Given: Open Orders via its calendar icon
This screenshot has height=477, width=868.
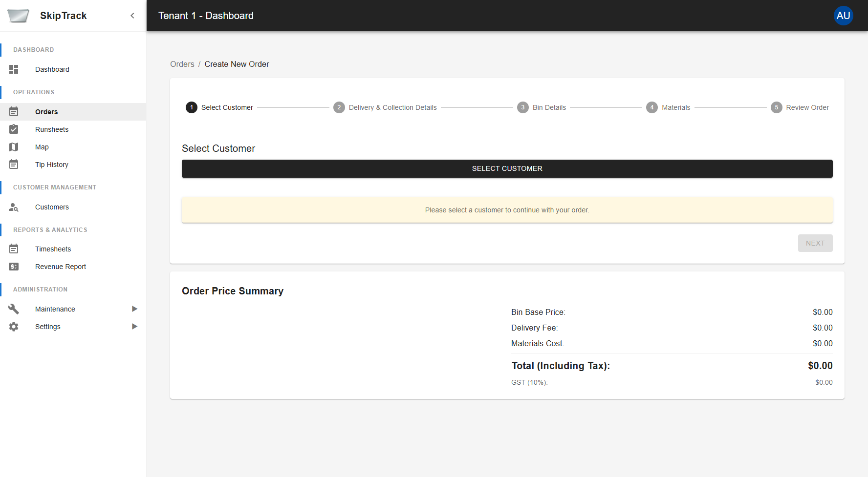Looking at the screenshot, I should 14,111.
